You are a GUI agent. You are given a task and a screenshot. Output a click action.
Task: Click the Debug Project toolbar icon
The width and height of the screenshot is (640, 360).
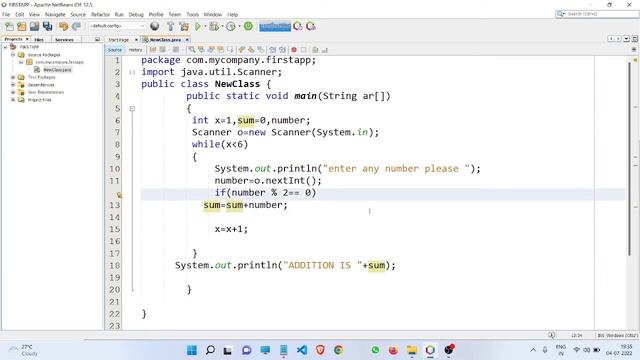coord(213,27)
